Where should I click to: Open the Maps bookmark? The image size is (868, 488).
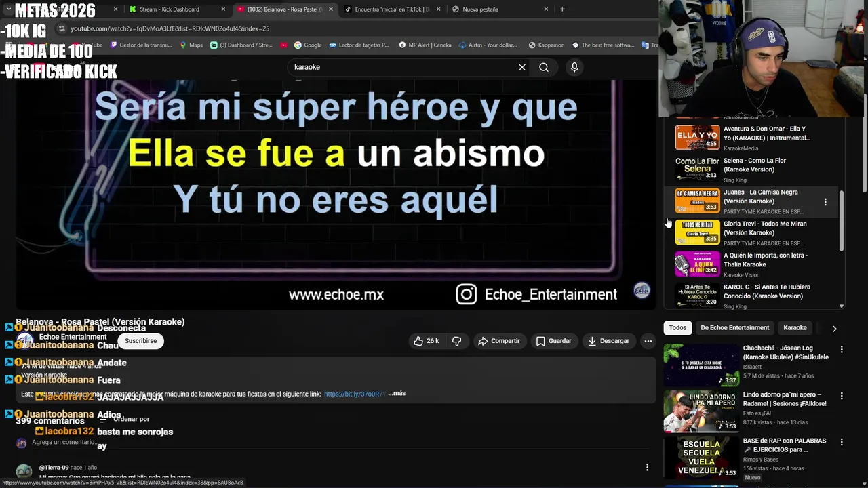click(x=191, y=45)
